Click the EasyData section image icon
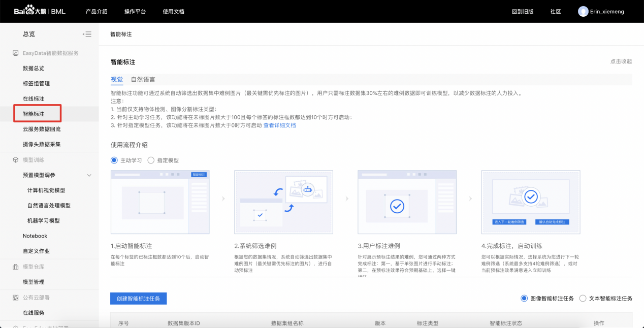This screenshot has height=328, width=644. pos(15,53)
